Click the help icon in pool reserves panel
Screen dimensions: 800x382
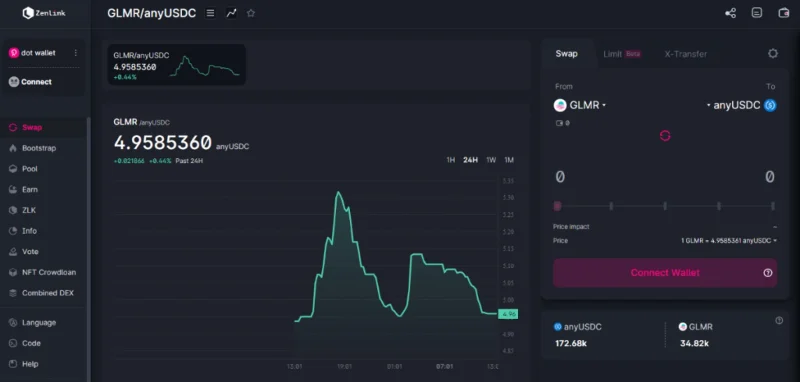pos(779,320)
